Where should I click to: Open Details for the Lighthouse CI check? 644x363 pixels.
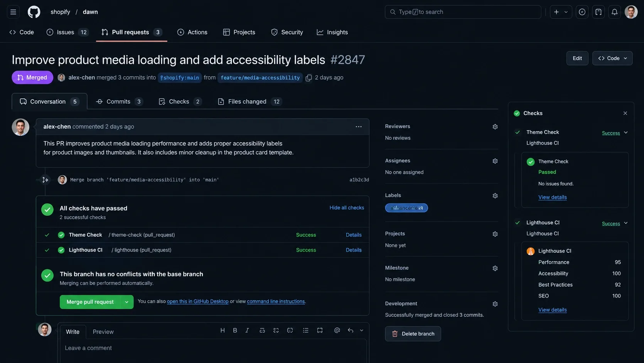click(354, 250)
